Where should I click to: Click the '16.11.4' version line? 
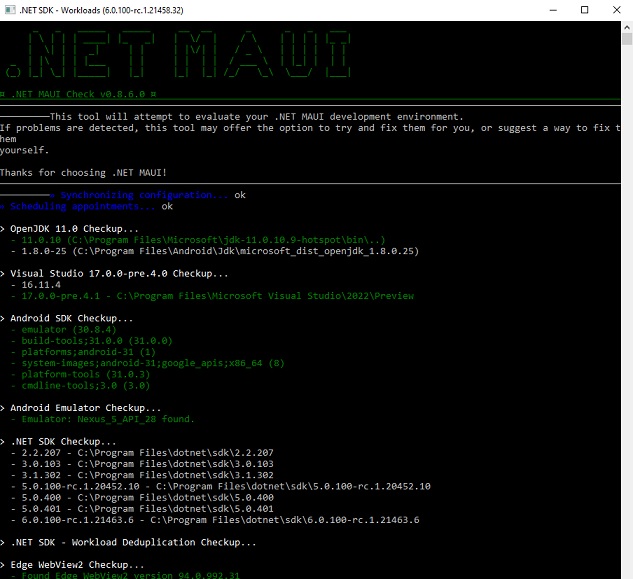tap(36, 285)
